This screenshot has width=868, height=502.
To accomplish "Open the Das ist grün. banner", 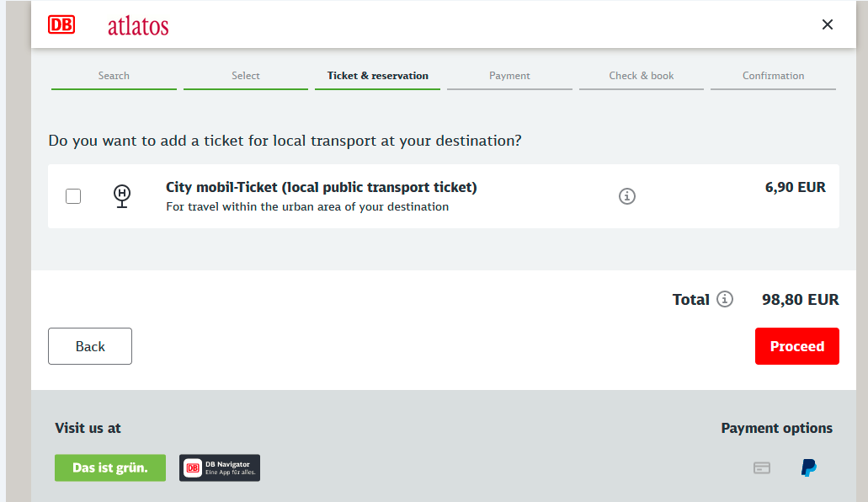I will pyautogui.click(x=110, y=467).
